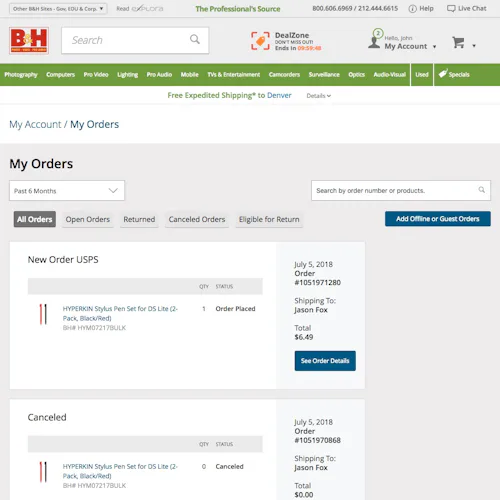Open the shopping cart icon
The image size is (500, 500).
[458, 42]
